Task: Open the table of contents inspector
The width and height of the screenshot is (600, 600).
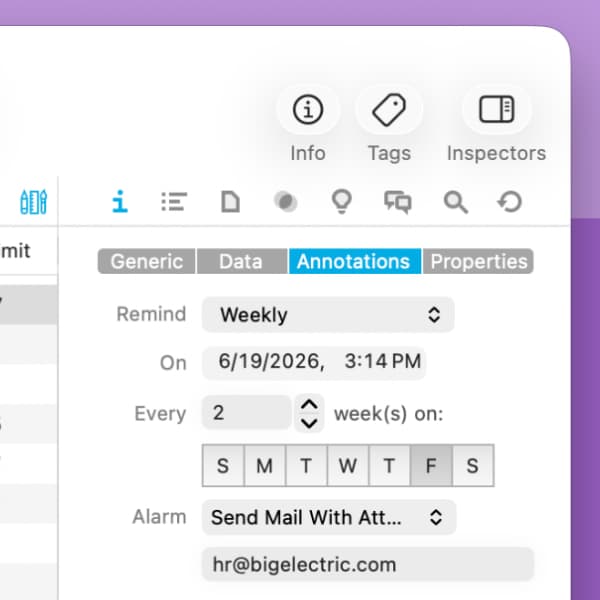Action: click(174, 201)
